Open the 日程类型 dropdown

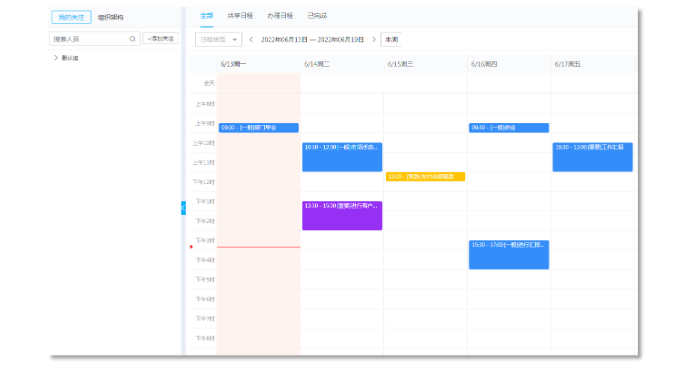tap(219, 39)
